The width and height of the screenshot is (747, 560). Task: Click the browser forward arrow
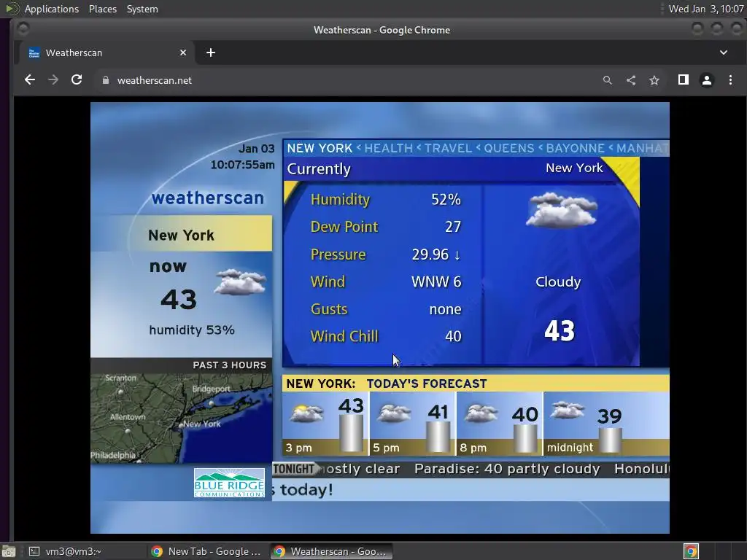pos(53,80)
